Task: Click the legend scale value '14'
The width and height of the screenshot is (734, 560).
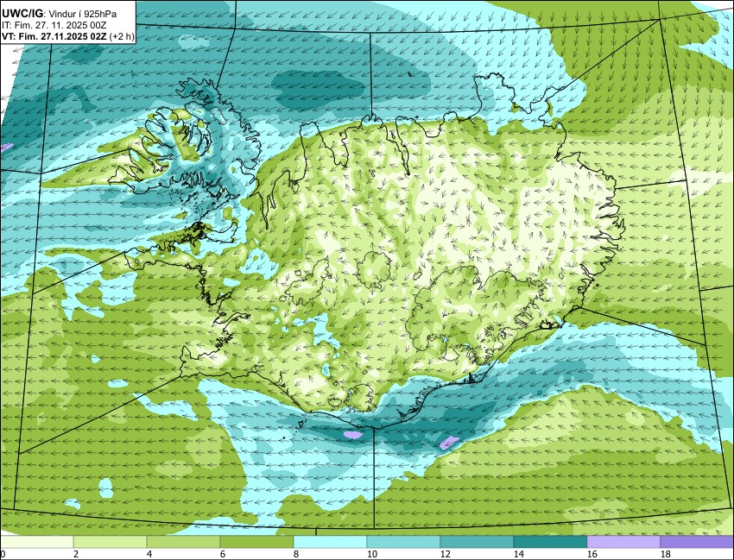Action: [519, 554]
